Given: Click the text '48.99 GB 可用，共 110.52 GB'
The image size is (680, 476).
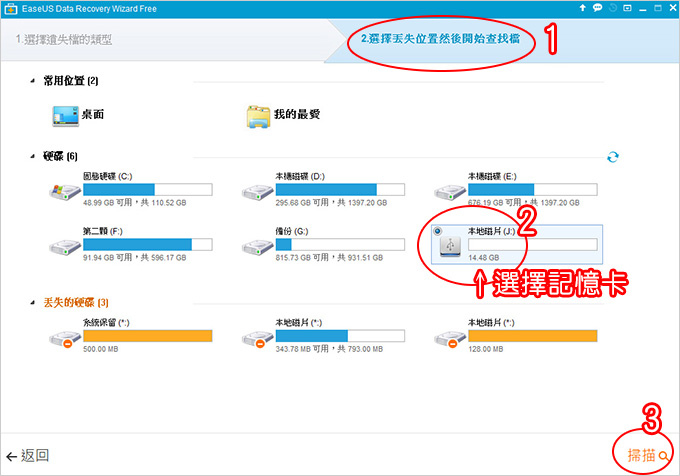Looking at the screenshot, I should 134,203.
